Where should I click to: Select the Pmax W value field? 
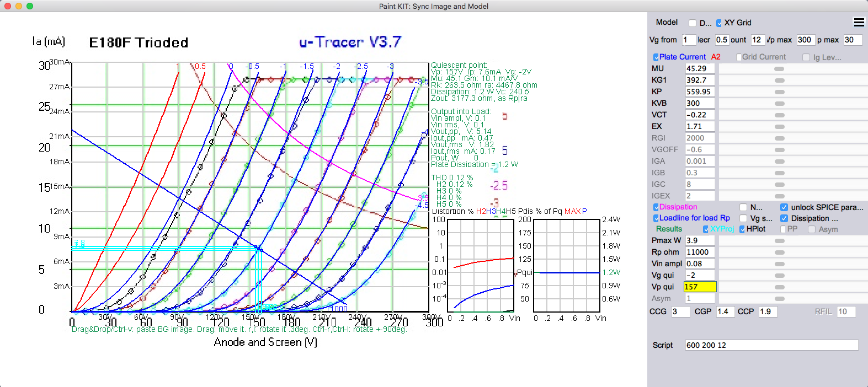click(x=699, y=240)
